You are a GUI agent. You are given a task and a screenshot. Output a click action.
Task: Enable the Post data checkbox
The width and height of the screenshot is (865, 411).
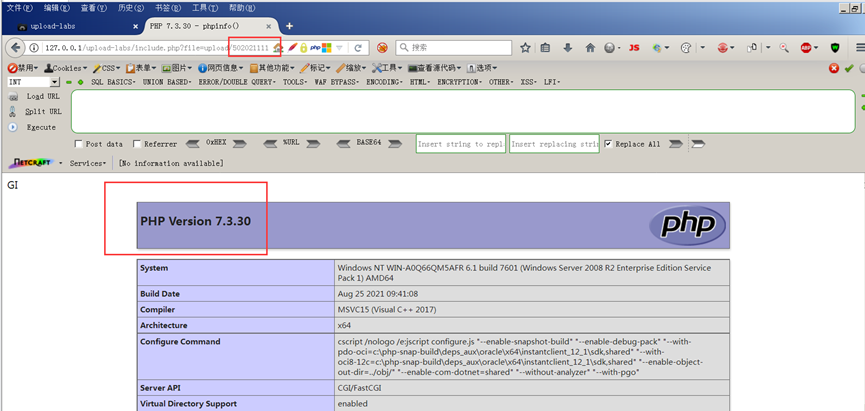(x=79, y=144)
